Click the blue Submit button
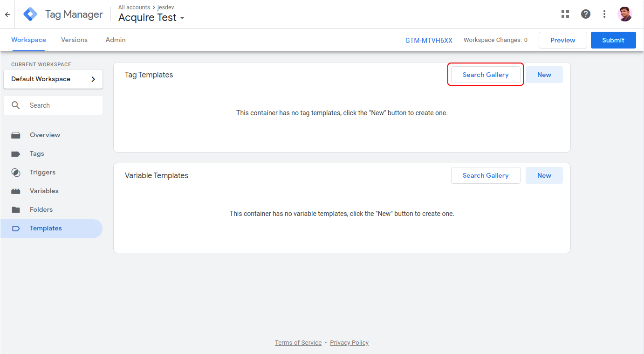Viewport: 644px width, 354px height. coord(613,40)
